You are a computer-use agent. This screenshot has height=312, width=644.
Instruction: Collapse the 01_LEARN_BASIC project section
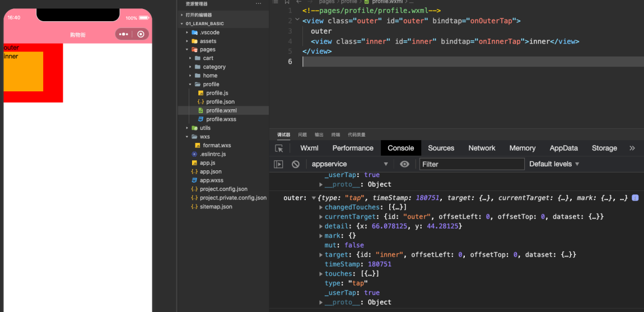(182, 24)
